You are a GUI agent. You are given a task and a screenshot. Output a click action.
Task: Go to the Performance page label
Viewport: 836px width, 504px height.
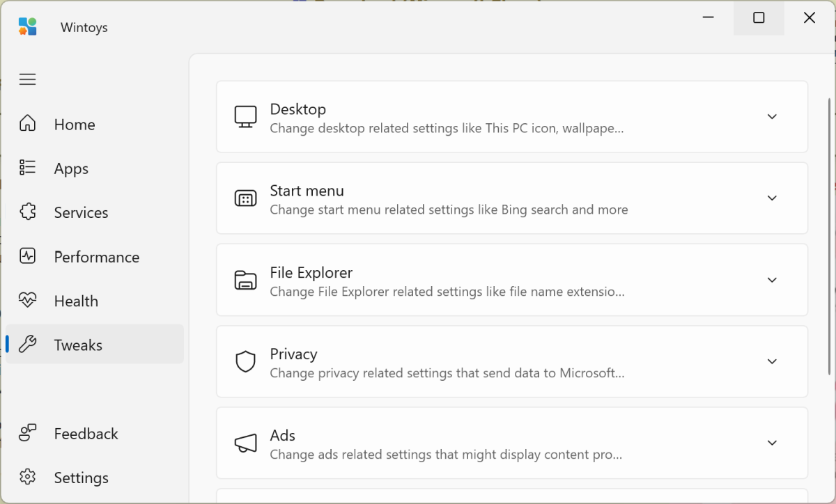point(97,257)
